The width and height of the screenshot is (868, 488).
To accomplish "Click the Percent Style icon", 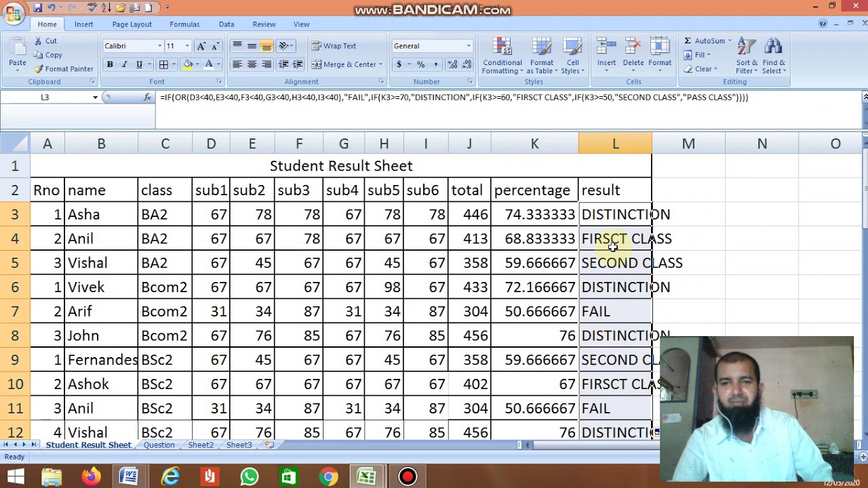I will coord(420,64).
